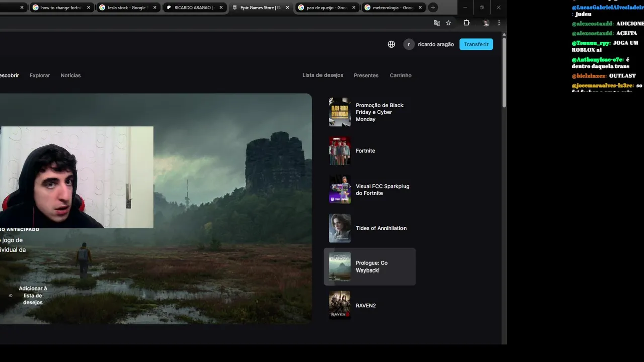Close the meteorologia tab
This screenshot has width=644, height=362.
pyautogui.click(x=420, y=8)
